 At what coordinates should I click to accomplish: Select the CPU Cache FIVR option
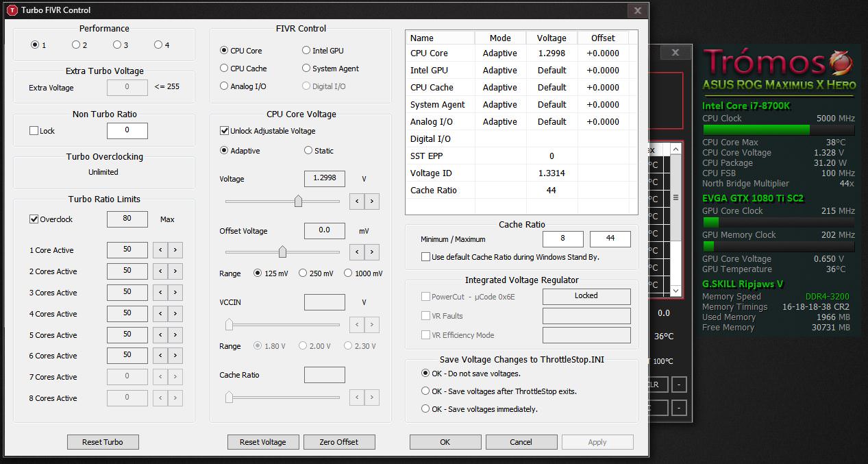click(224, 69)
